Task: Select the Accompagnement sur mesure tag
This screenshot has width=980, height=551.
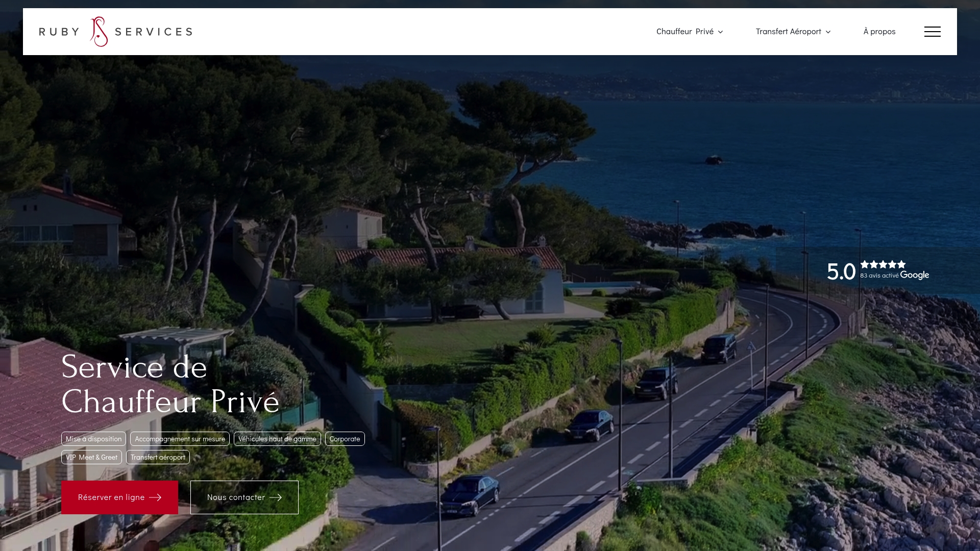Action: tap(180, 439)
